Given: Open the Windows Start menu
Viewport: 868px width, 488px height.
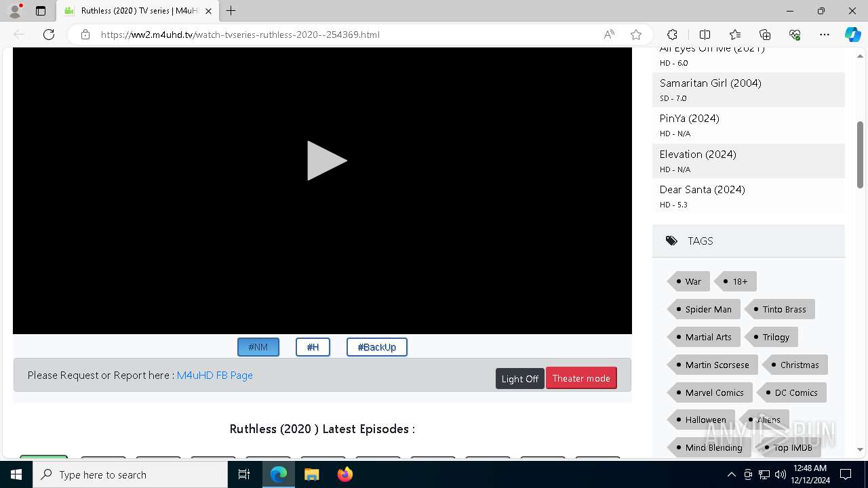Looking at the screenshot, I should [16, 474].
